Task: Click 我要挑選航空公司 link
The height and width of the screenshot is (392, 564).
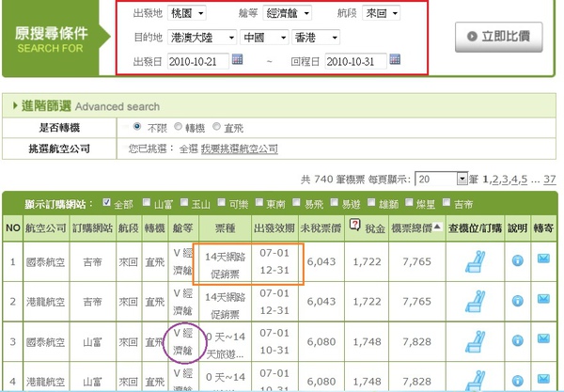Action: coord(239,149)
